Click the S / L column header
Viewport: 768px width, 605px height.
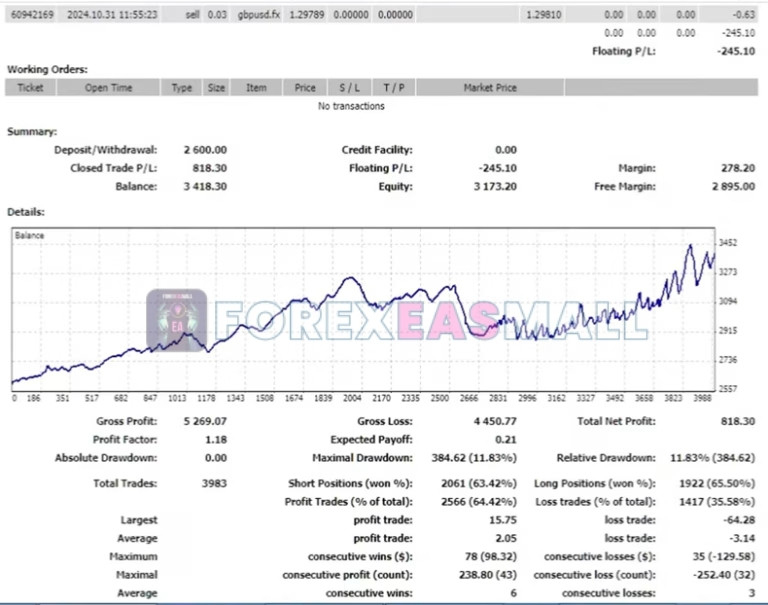click(x=349, y=88)
